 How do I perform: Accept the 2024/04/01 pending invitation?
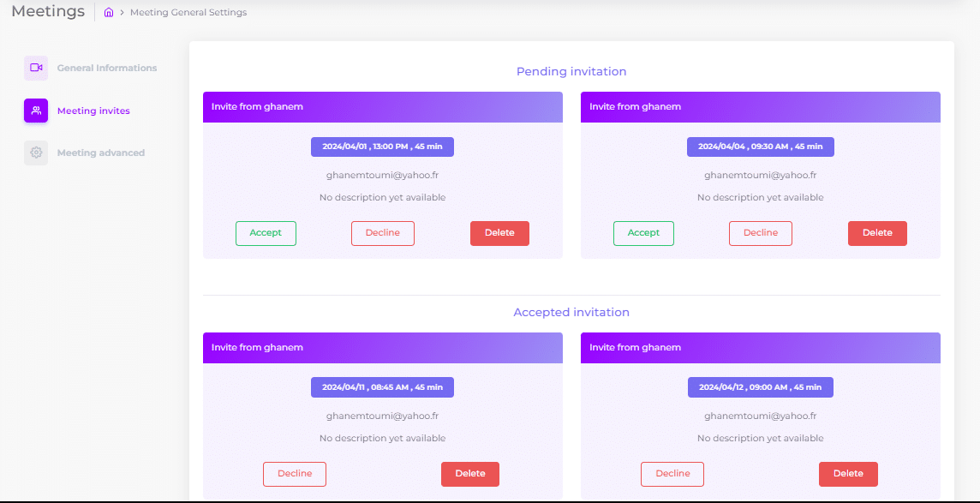[x=266, y=233]
